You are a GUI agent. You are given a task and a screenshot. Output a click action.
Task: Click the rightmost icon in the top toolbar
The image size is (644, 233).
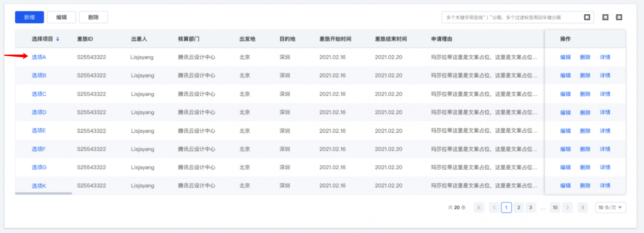click(619, 17)
